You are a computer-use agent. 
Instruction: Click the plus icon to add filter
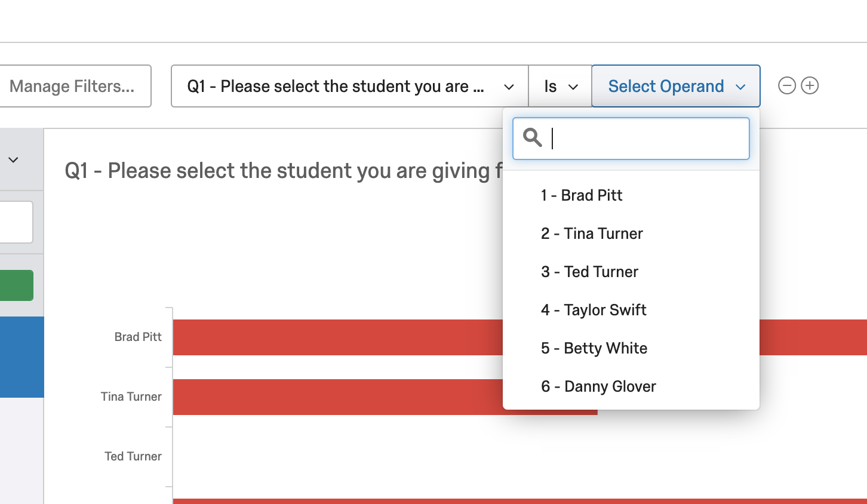tap(810, 86)
